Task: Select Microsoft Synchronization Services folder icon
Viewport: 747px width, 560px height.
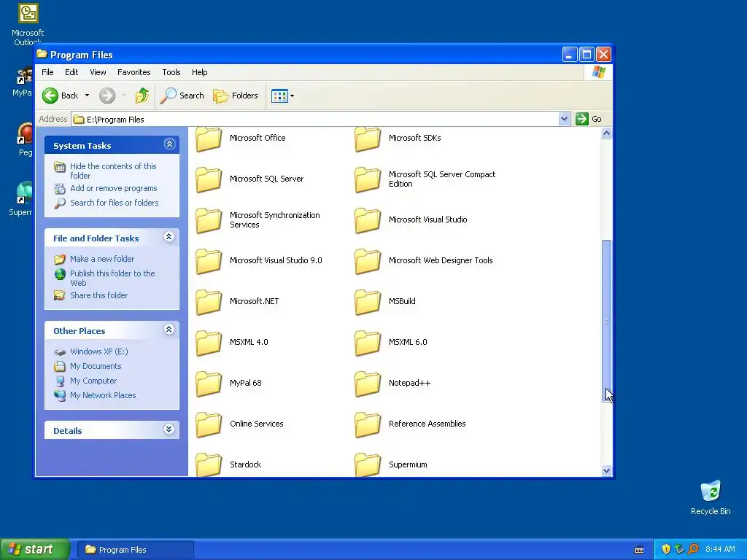Action: click(209, 220)
